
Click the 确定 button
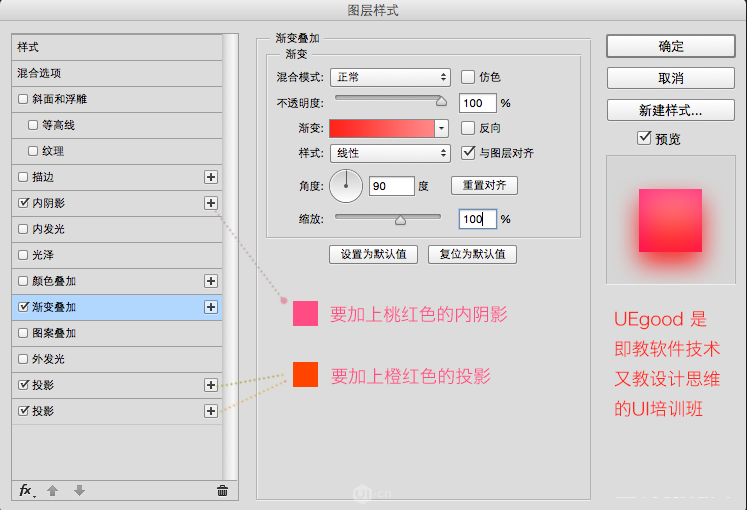670,46
